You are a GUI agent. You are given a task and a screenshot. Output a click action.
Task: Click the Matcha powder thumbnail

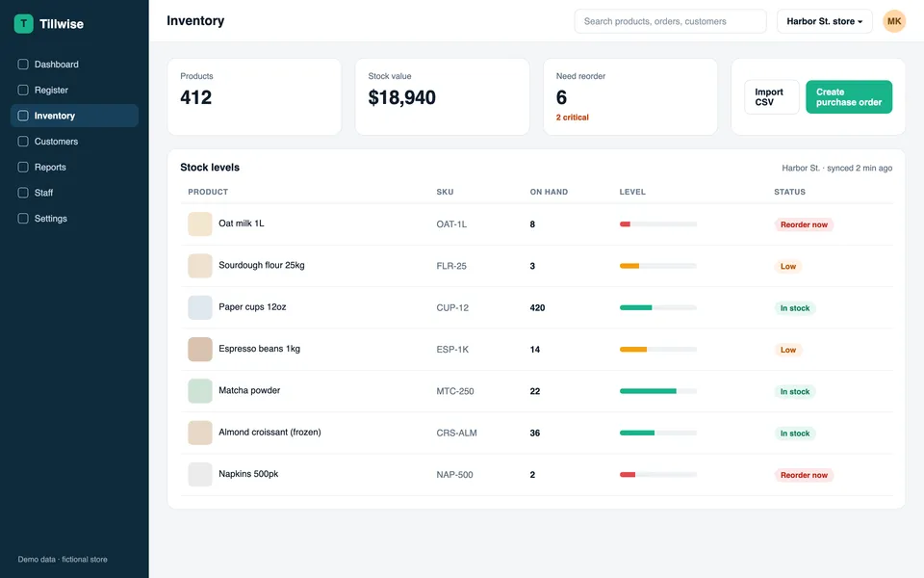point(200,391)
